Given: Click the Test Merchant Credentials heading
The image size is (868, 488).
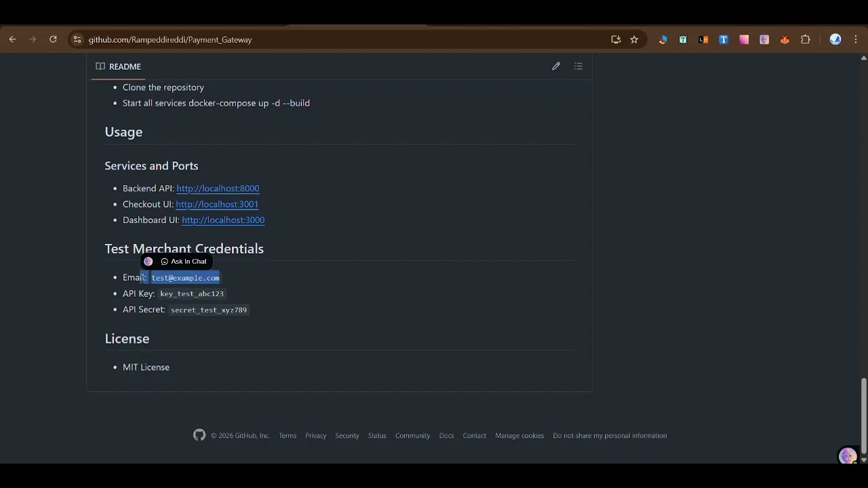Looking at the screenshot, I should (x=184, y=249).
